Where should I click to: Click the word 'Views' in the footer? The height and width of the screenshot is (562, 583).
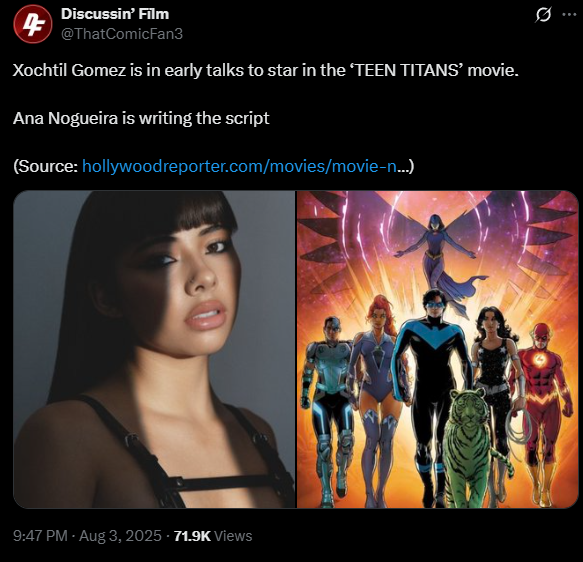pyautogui.click(x=233, y=536)
